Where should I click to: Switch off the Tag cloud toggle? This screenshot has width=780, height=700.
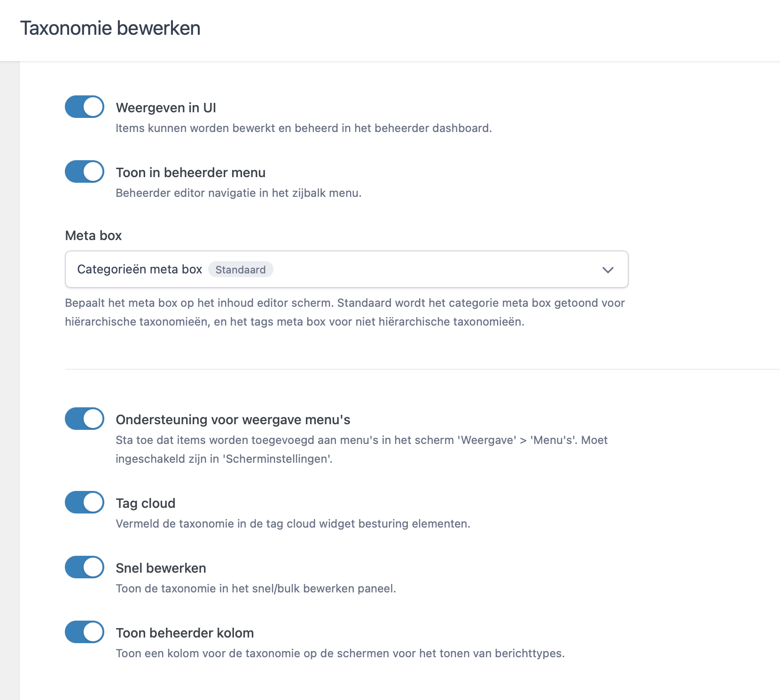[85, 503]
